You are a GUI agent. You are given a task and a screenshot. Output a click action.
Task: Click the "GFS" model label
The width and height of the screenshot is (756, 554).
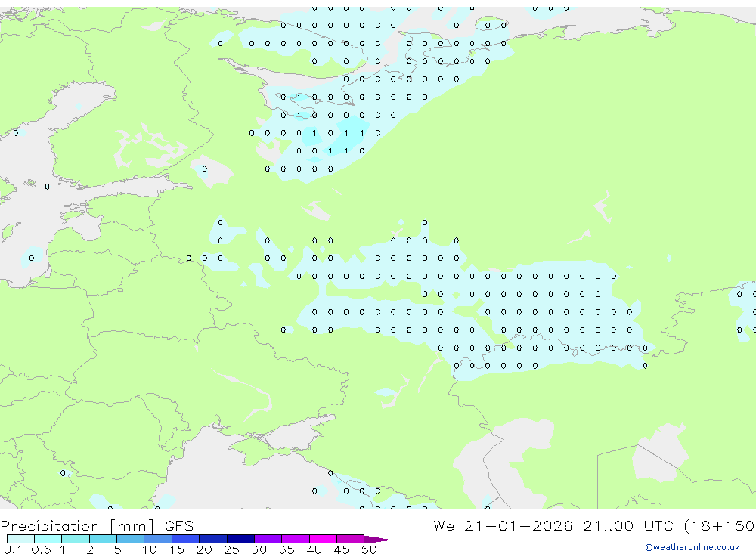pos(179,525)
